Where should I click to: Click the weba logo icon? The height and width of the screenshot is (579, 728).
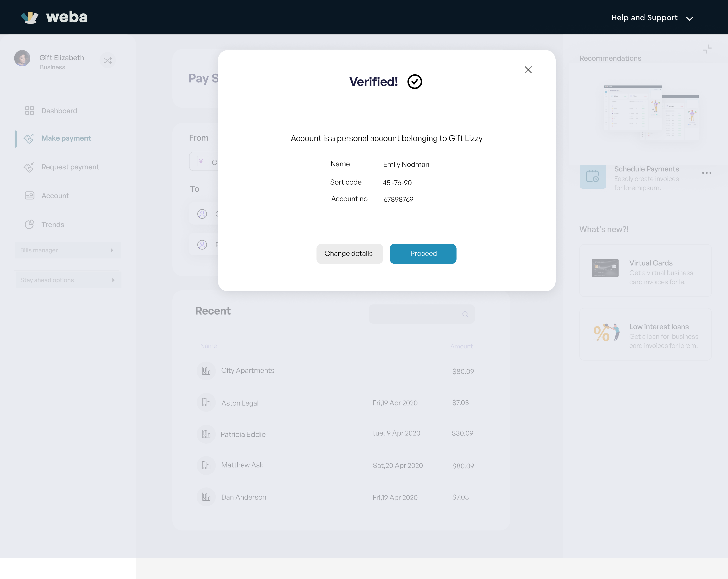click(30, 17)
